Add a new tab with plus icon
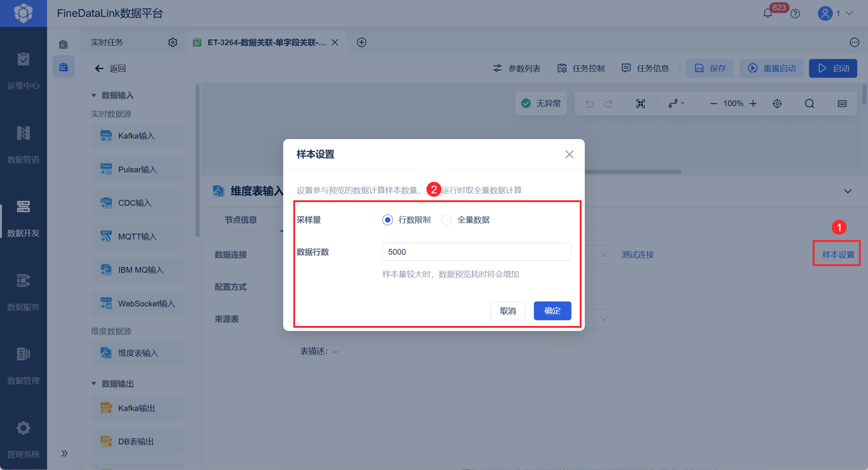Viewport: 868px width, 470px height. pos(362,42)
